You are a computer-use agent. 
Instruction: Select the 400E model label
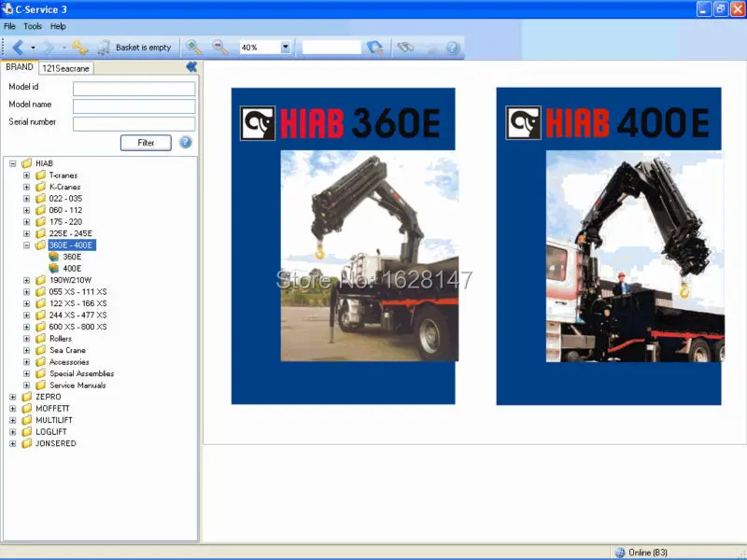[x=73, y=269]
